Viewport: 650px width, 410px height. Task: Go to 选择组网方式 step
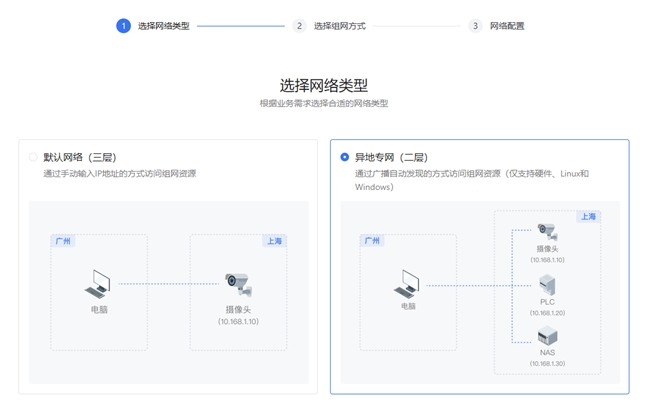[339, 26]
